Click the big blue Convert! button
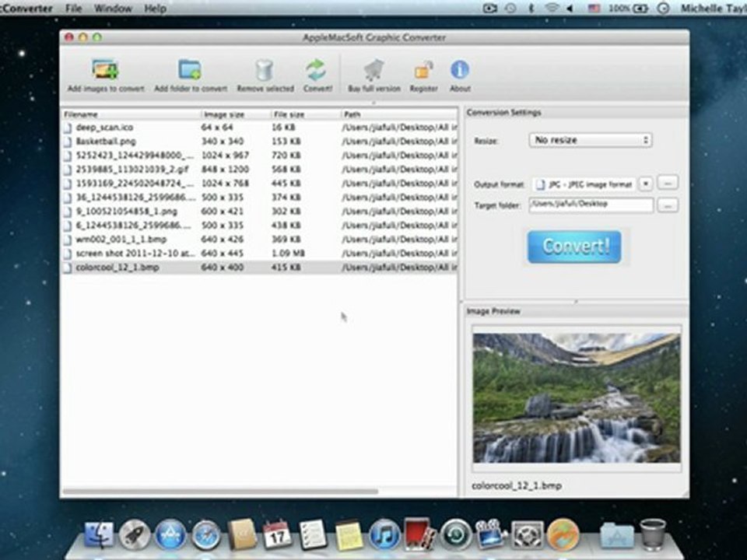Image resolution: width=747 pixels, height=560 pixels. [x=574, y=247]
